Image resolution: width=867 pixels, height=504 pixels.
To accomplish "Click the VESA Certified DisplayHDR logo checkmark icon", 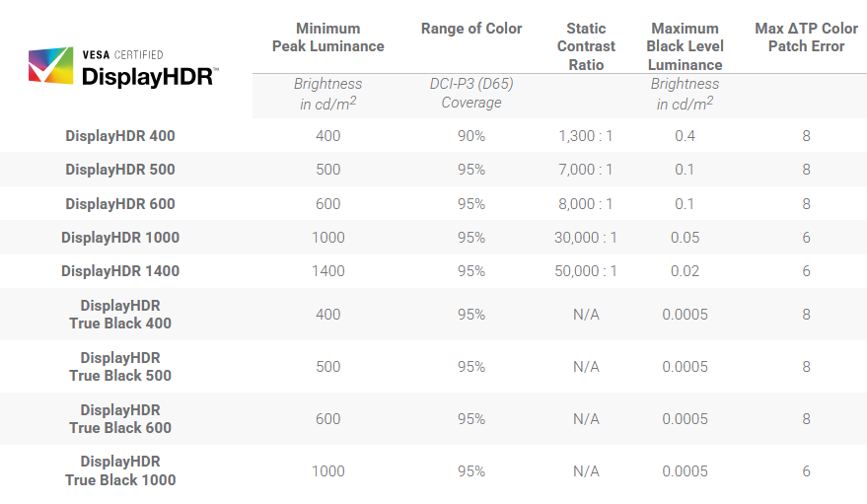I will tap(51, 66).
